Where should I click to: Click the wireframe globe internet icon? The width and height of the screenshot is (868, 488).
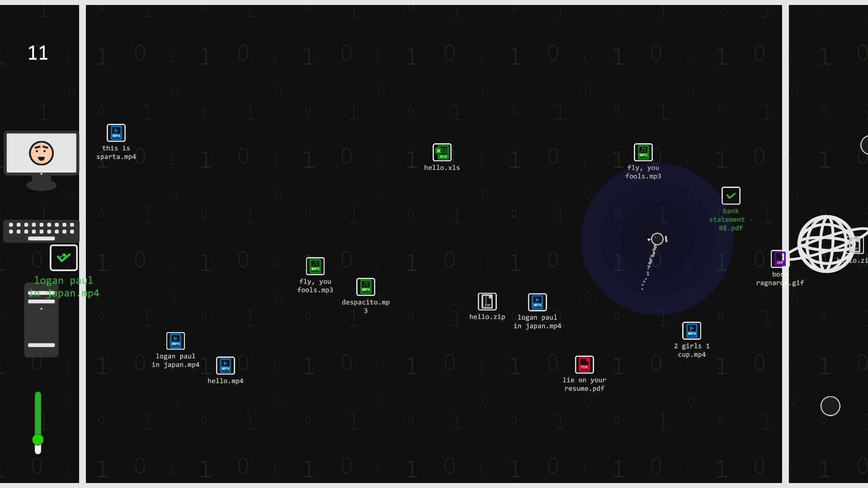point(826,244)
